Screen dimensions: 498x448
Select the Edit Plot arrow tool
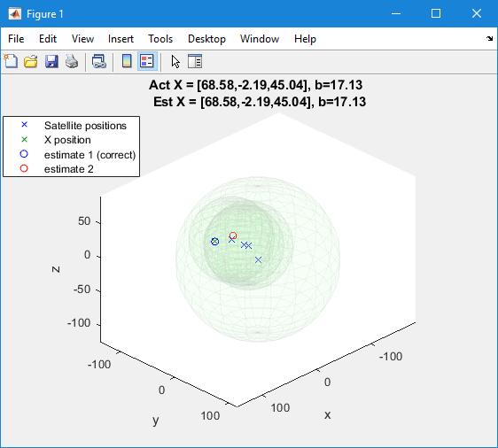[x=175, y=62]
